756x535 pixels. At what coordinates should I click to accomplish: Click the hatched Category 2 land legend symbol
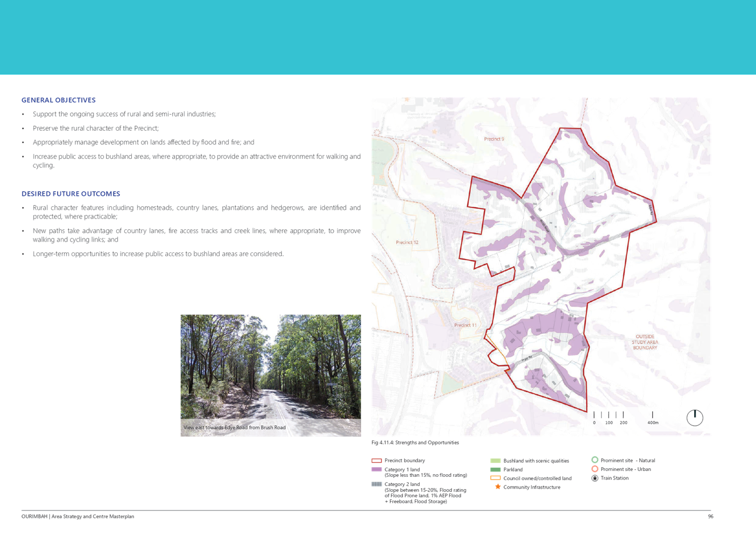[377, 484]
